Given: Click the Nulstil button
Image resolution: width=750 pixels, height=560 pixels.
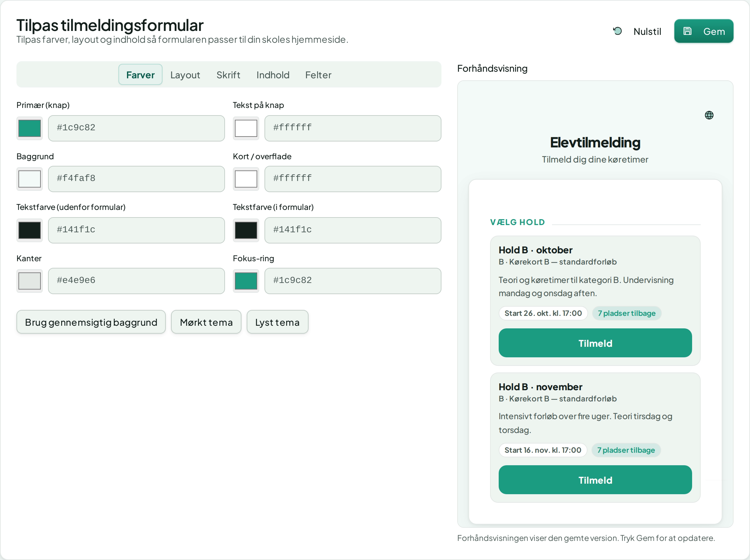Looking at the screenshot, I should (x=637, y=31).
